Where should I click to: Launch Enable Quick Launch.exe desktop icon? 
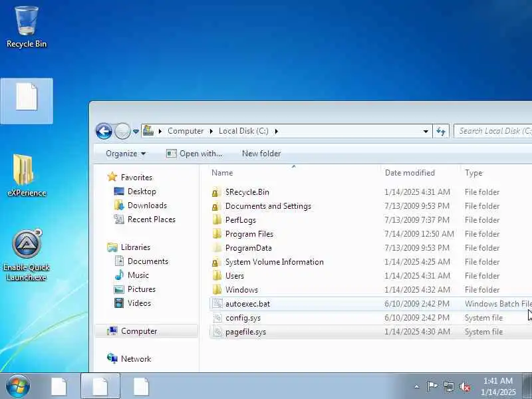click(27, 255)
